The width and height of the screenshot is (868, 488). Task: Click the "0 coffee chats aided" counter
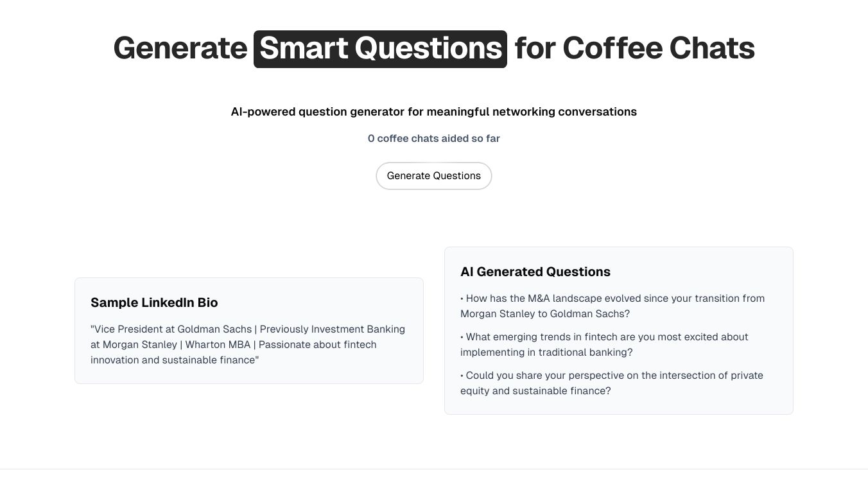434,139
